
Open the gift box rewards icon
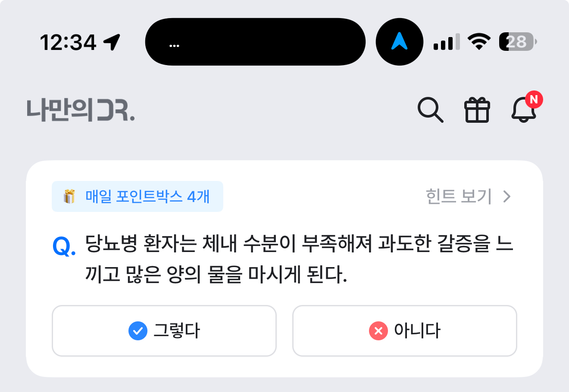coord(477,110)
